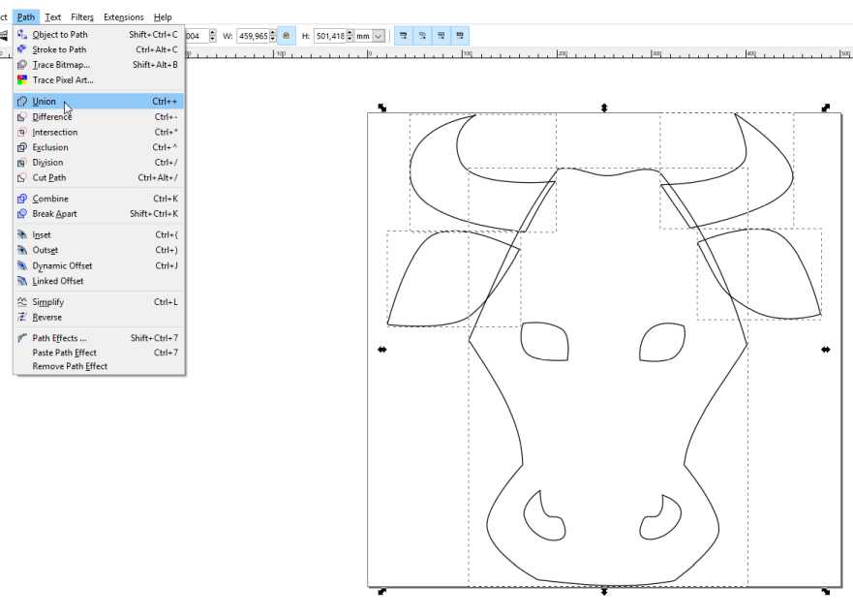Click the Cut Path icon
Screen dimensions: 853x616
[x=21, y=178]
